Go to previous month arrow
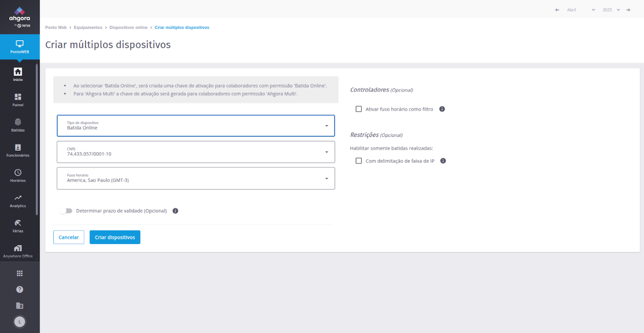This screenshot has height=333, width=644. (557, 10)
